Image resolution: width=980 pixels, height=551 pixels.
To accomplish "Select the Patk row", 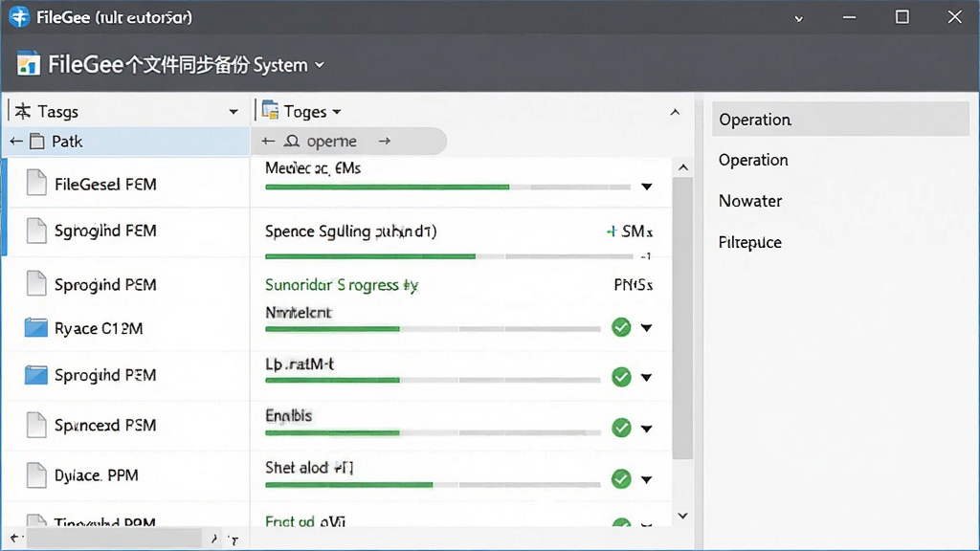I will [126, 142].
